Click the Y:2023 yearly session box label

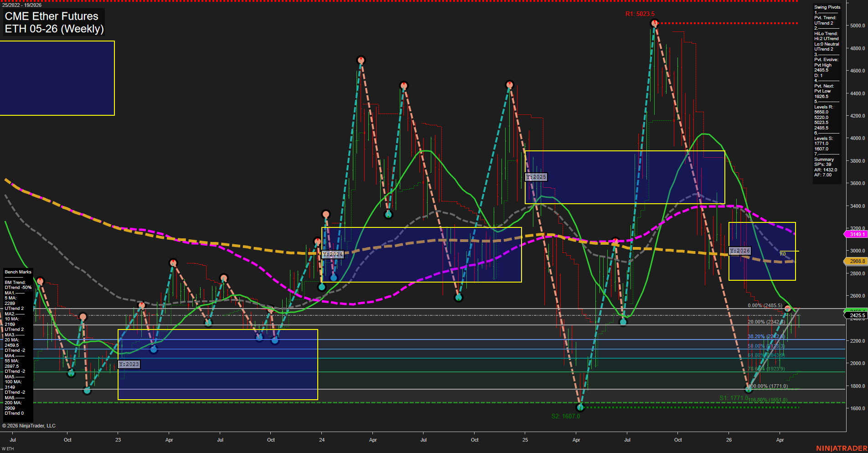[x=129, y=364]
